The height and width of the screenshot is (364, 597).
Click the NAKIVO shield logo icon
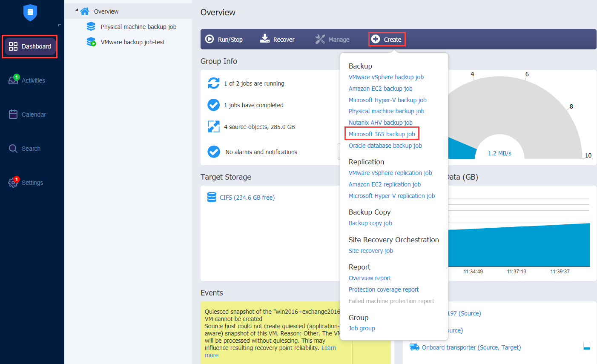coord(30,12)
